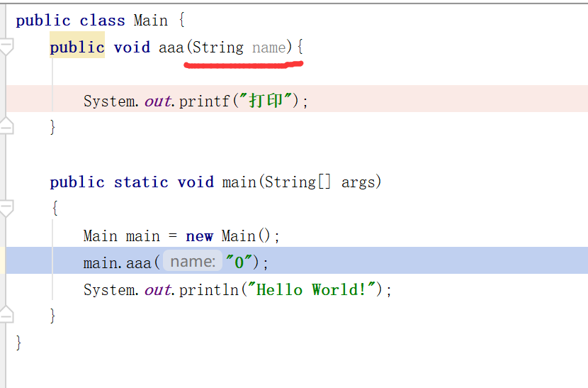
Task: Click 'println' method call
Action: (208, 289)
